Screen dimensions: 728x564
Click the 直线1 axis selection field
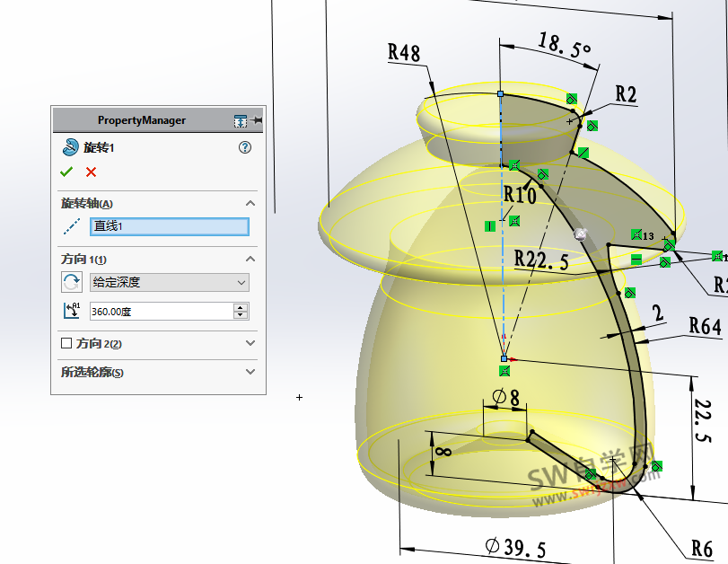[170, 226]
